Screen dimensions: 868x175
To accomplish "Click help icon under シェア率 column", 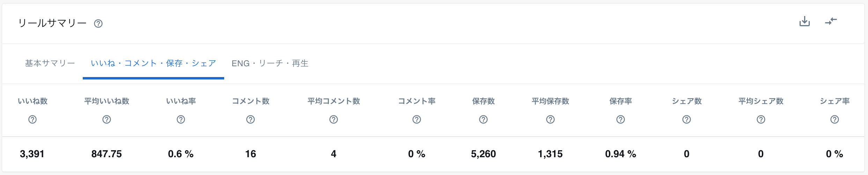I will 834,120.
